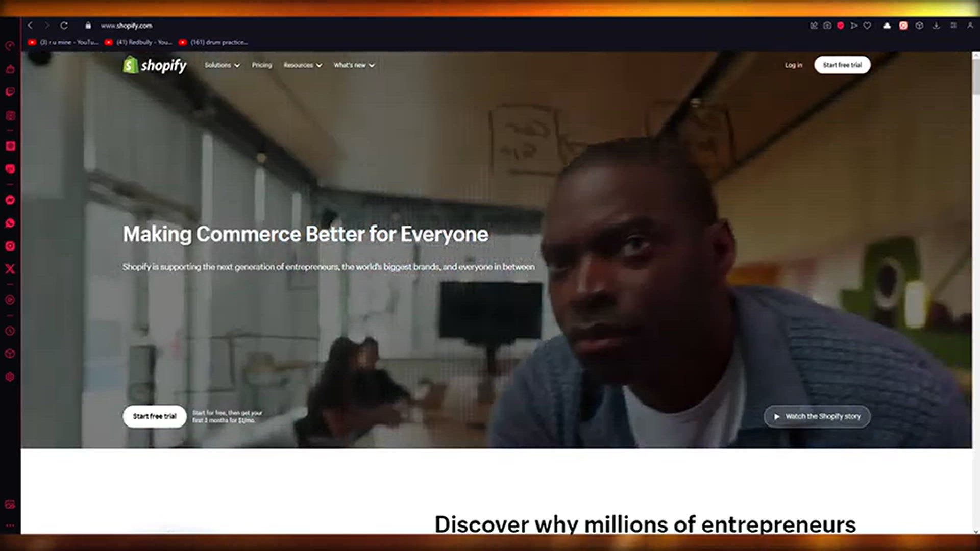The image size is (980, 551).
Task: Open the Player panel in sidebar
Action: 10,300
